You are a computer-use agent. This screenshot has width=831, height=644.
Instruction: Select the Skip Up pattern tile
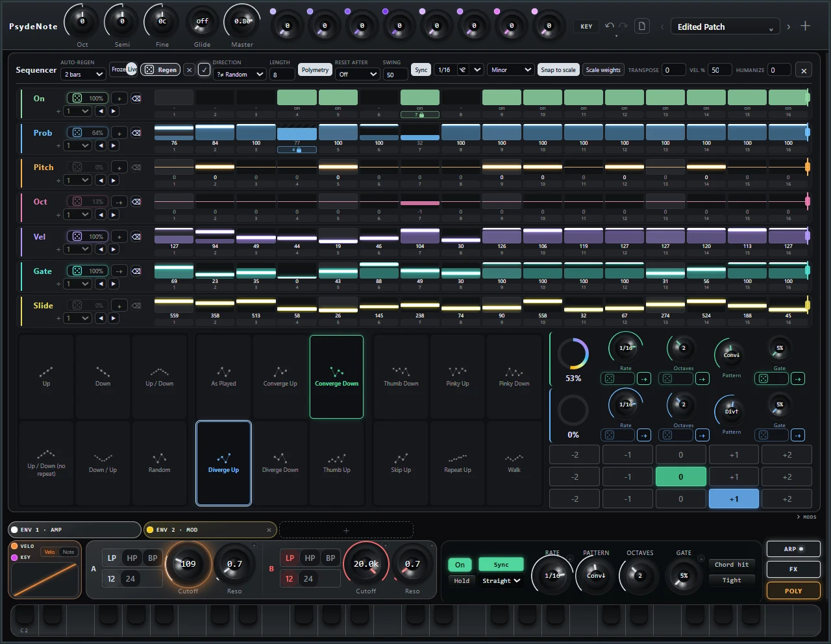(401, 463)
